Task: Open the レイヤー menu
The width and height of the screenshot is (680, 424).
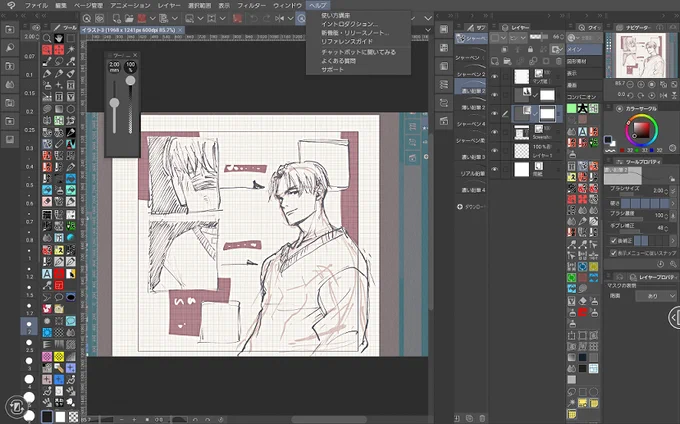Action: pos(169,5)
